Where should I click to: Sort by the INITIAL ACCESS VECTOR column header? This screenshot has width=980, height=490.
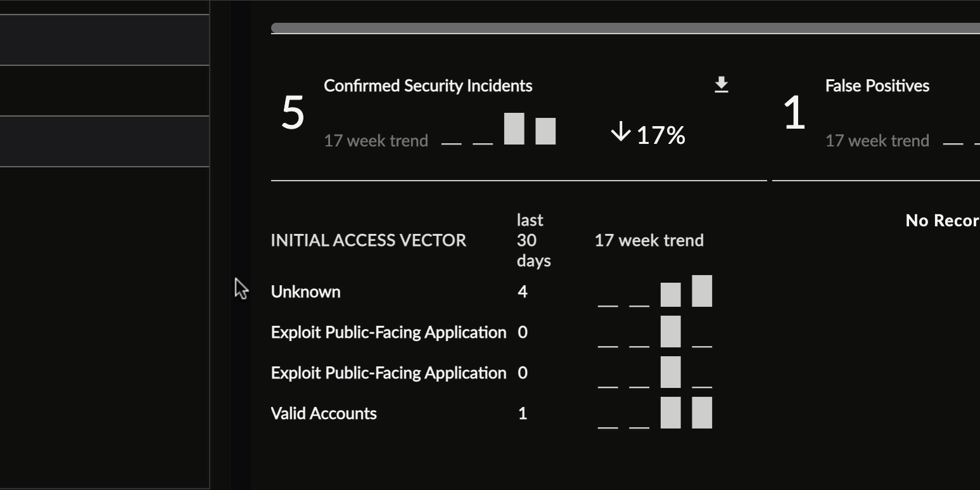click(368, 240)
